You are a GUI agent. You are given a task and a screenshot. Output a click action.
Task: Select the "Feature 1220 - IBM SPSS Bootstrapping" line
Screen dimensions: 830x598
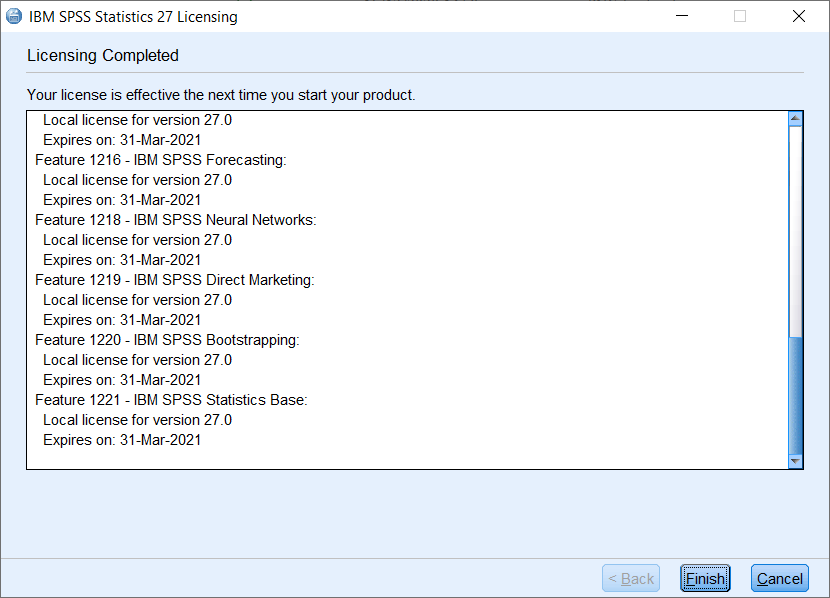pyautogui.click(x=167, y=340)
